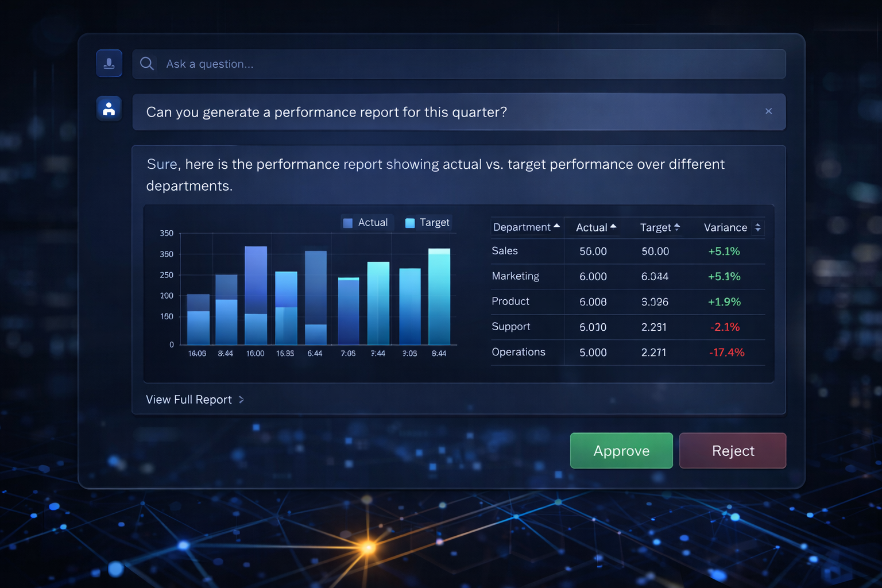Toggle the Actual series in chart legend
882x588 pixels.
point(365,223)
